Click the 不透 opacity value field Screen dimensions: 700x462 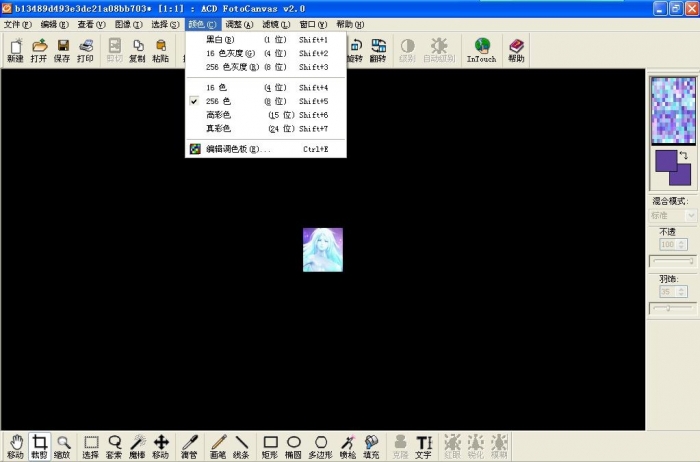[x=668, y=245]
